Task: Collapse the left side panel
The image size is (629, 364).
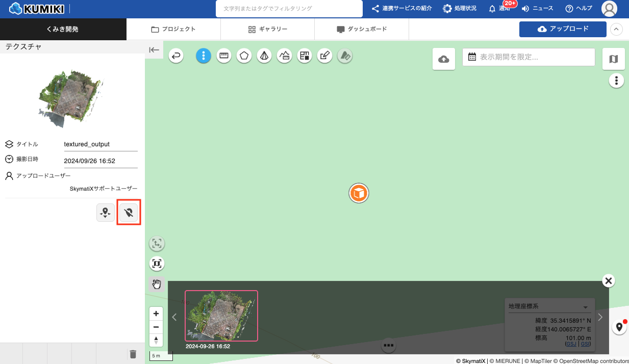Action: 154,50
